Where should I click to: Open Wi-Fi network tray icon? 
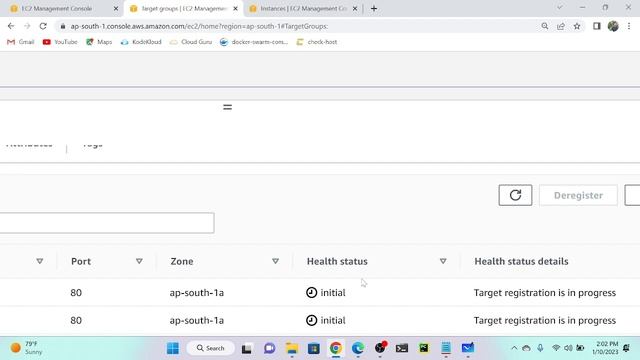[x=556, y=348]
